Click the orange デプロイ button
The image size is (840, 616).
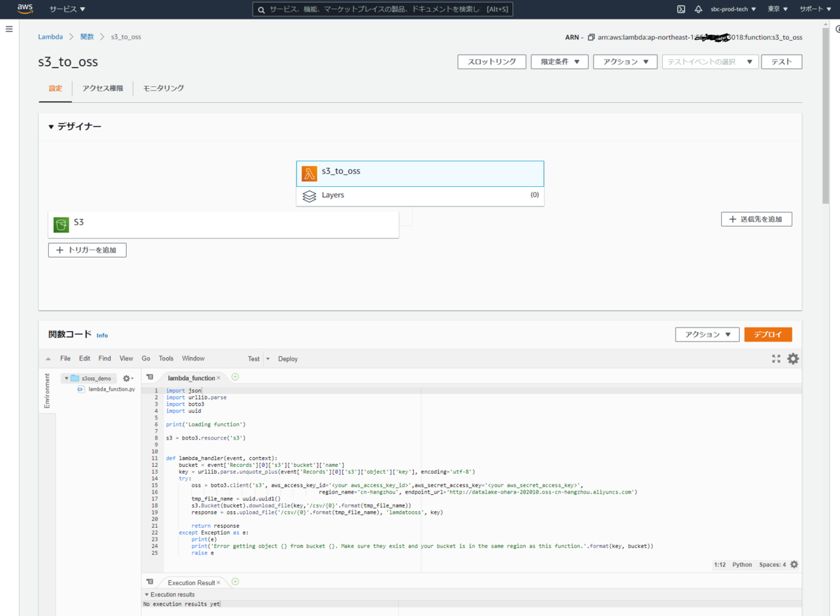[768, 335]
